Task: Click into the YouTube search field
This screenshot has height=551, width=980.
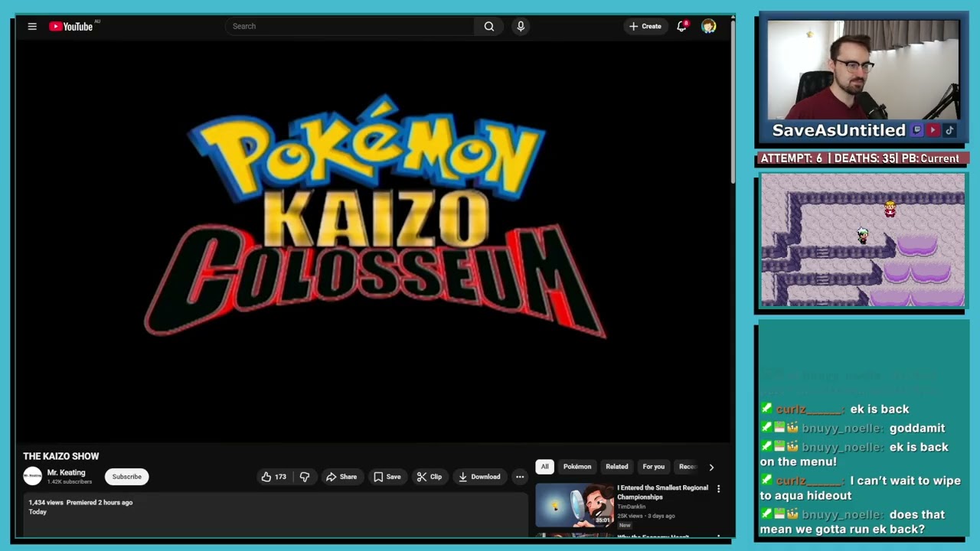Action: (x=350, y=26)
